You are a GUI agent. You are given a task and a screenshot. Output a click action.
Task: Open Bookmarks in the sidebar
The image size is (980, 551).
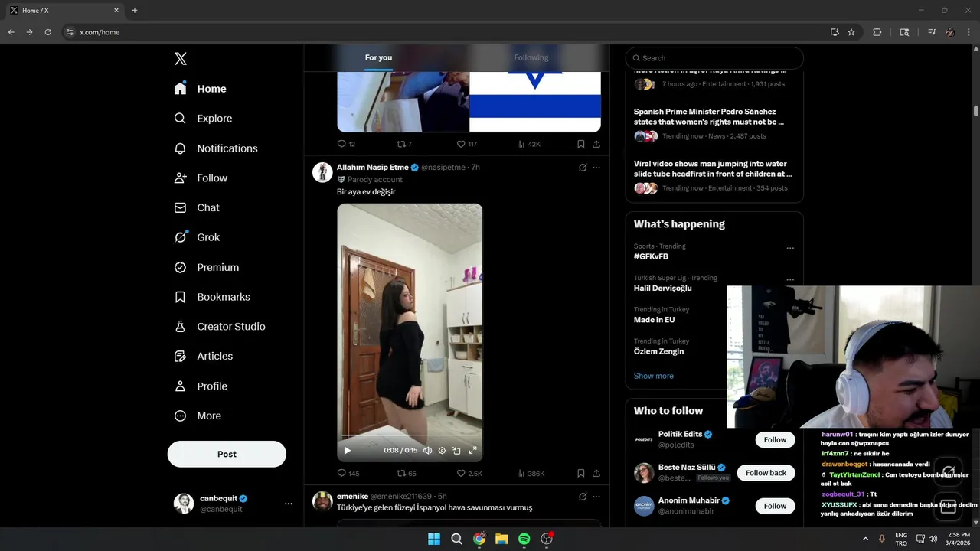[212, 297]
